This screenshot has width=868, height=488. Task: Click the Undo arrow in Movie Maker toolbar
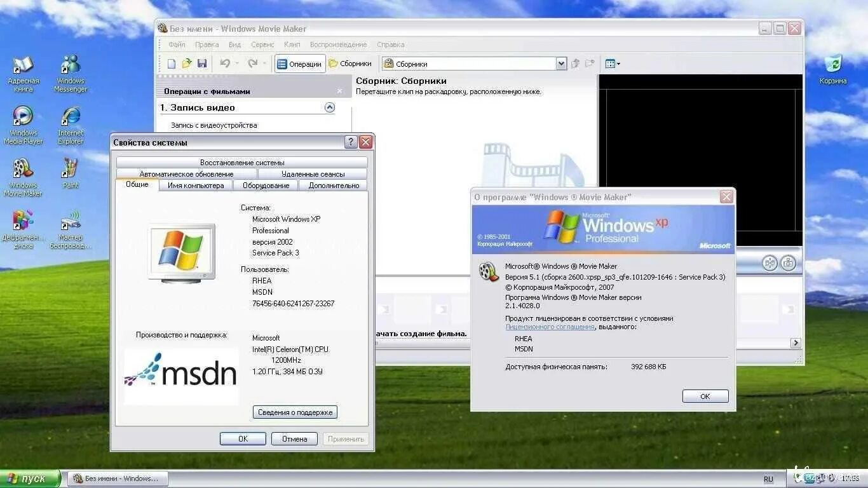(225, 64)
